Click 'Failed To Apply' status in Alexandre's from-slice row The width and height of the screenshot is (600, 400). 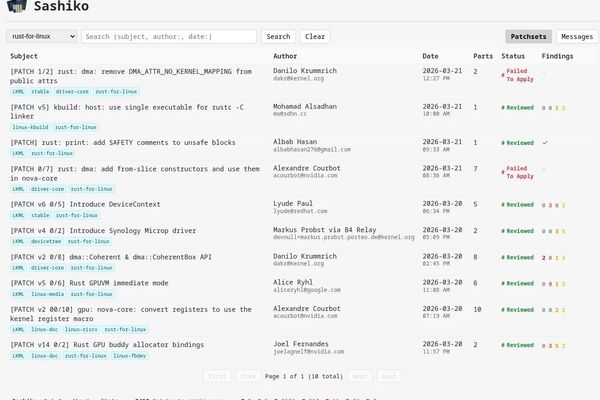[518, 172]
